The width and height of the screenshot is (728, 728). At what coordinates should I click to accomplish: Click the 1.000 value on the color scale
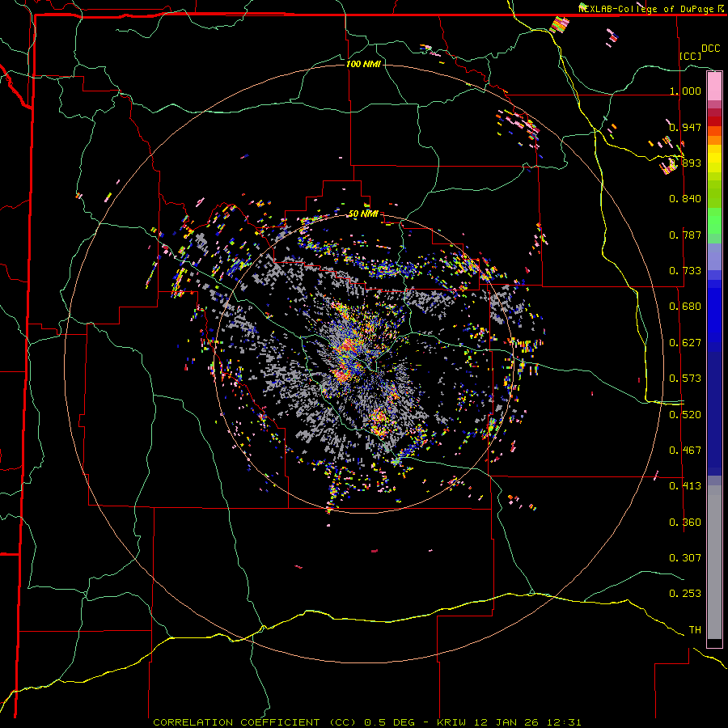click(x=685, y=91)
